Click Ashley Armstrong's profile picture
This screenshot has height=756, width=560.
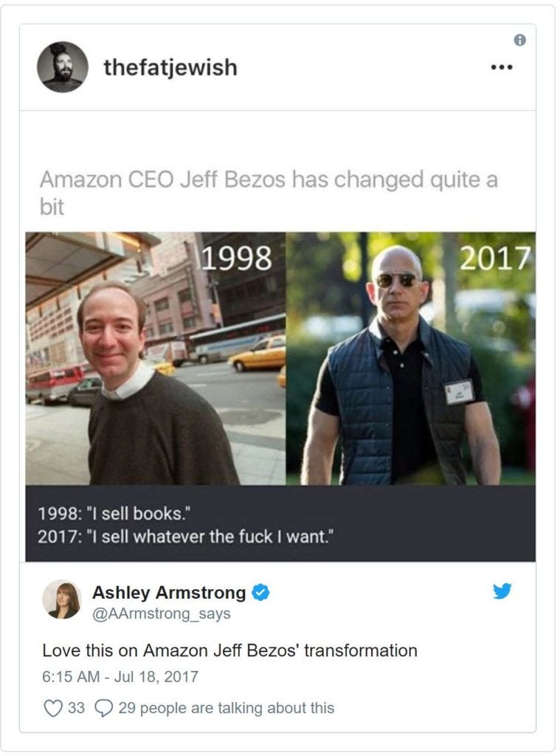62,599
